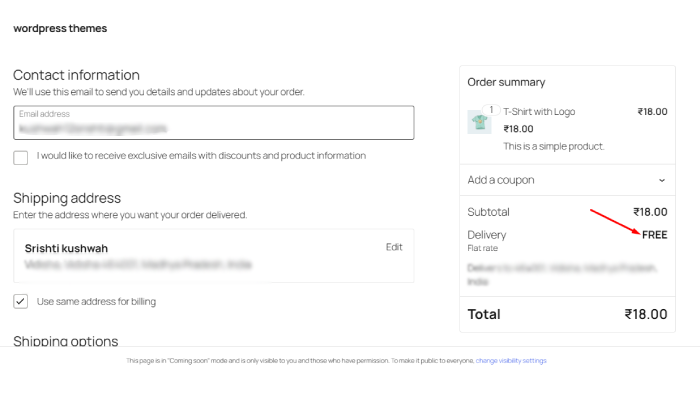Tick the exclusive emails opt-in checkbox
Viewport: 700px width, 400px height.
coord(21,157)
